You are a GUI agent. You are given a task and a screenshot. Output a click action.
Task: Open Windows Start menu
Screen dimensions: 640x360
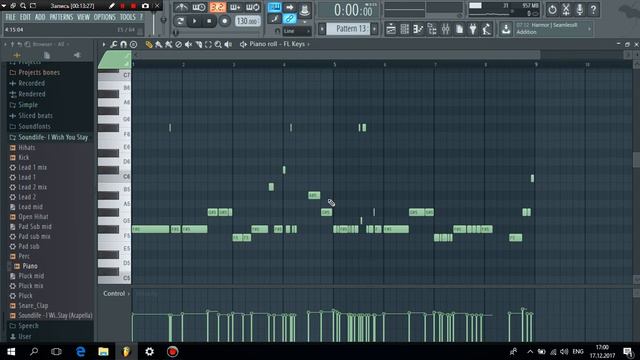pos(11,351)
